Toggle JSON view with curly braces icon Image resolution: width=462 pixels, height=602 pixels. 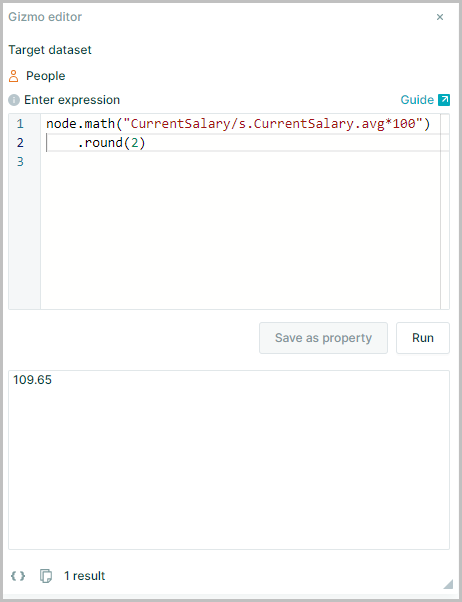[18, 576]
